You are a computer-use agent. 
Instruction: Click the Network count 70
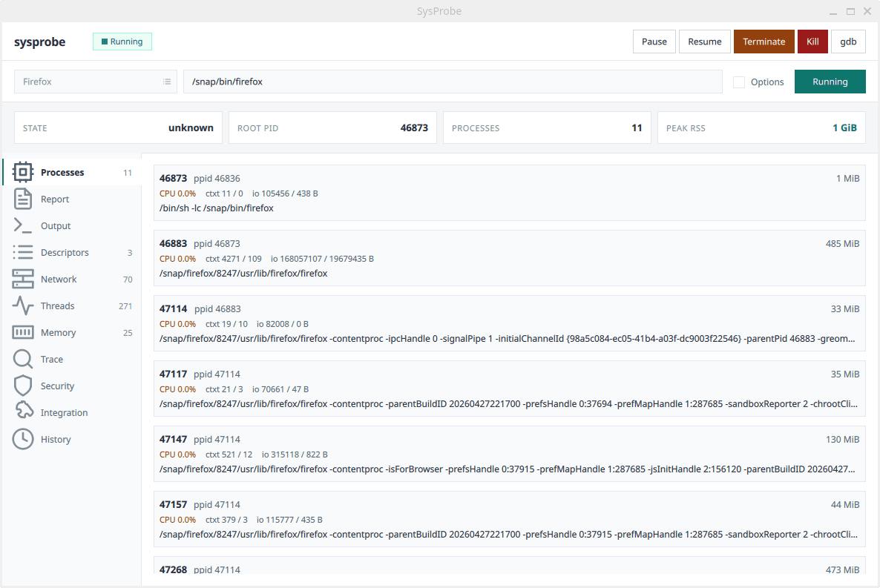128,280
